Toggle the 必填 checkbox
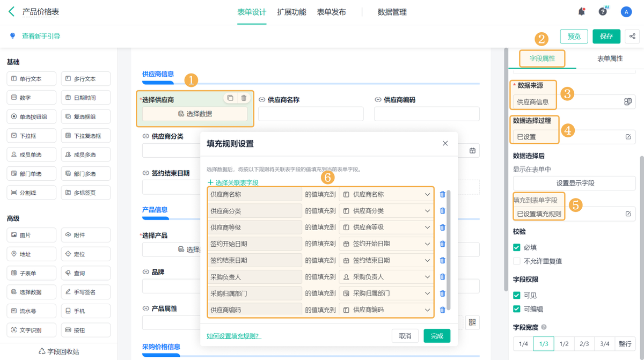 tap(517, 247)
